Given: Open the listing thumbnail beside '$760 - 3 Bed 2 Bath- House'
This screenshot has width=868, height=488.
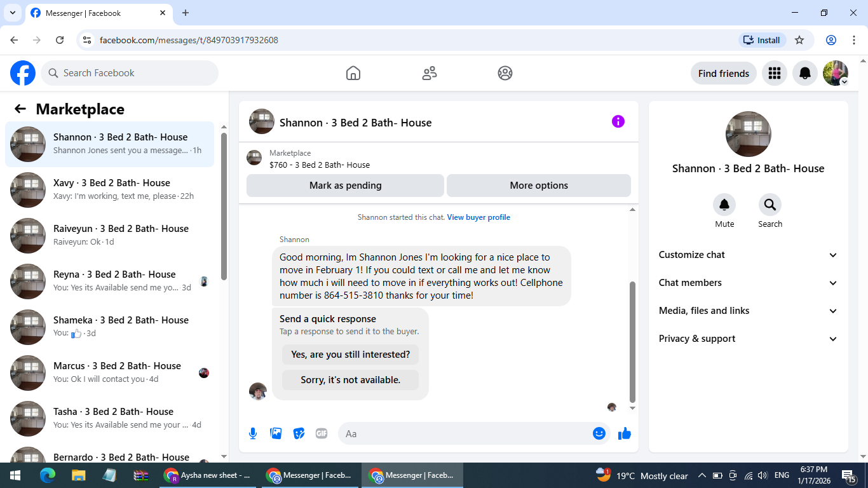Looking at the screenshot, I should pyautogui.click(x=254, y=158).
